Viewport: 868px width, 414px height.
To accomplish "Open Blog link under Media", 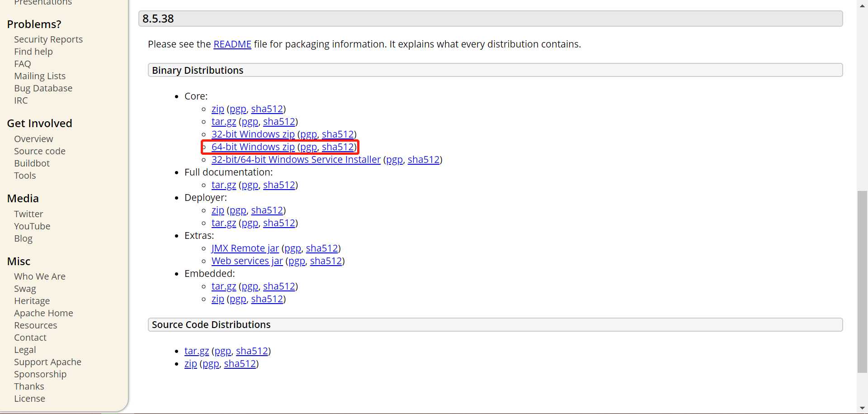I will click(x=23, y=238).
